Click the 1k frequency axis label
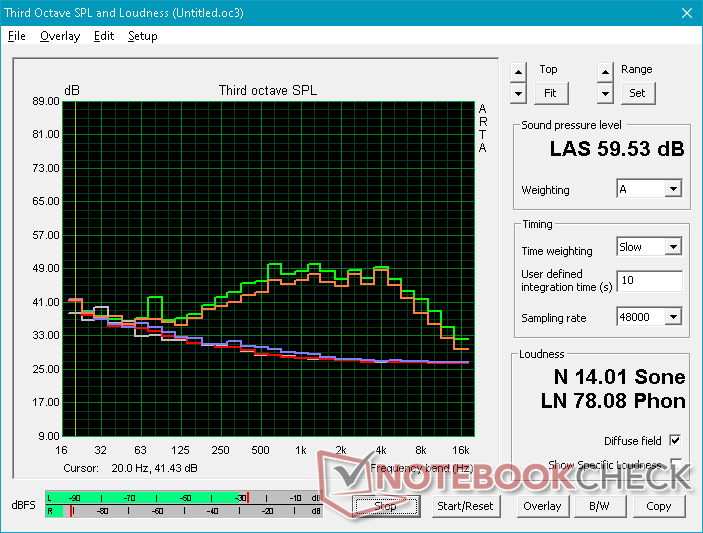 300,450
